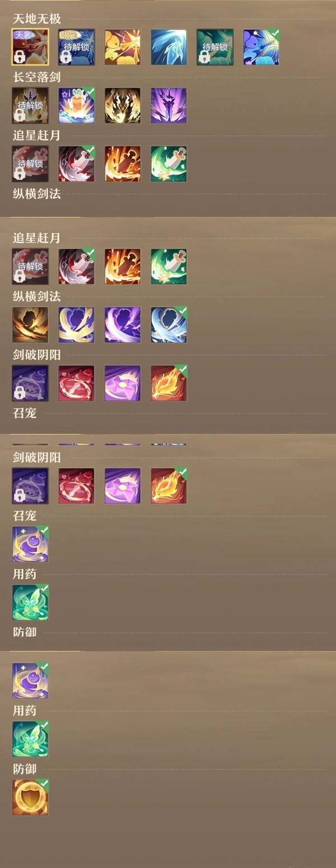Viewport: 336px width, 868px height.
Task: Open the locked 待解锁 skin under 长空落剑
Action: pos(30,105)
